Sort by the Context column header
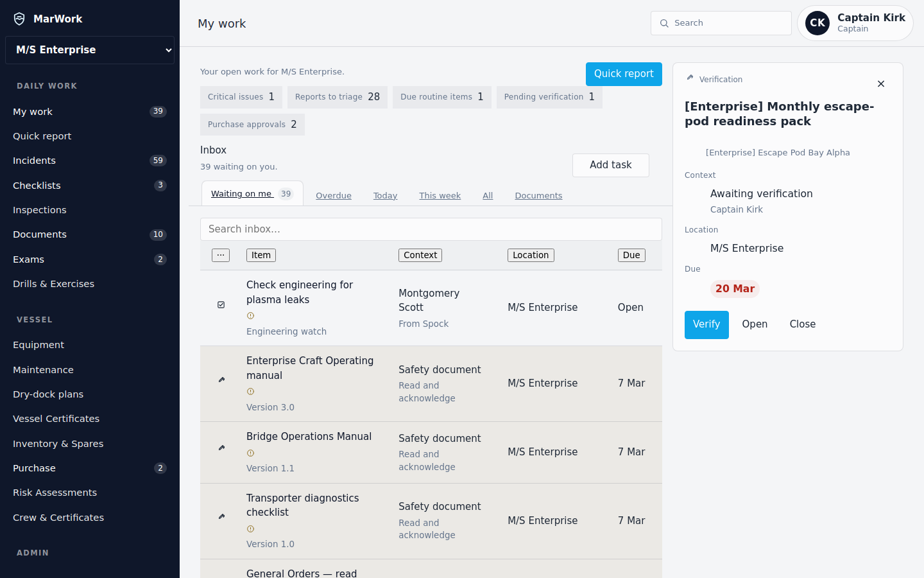Viewport: 924px width, 578px height. pos(420,255)
